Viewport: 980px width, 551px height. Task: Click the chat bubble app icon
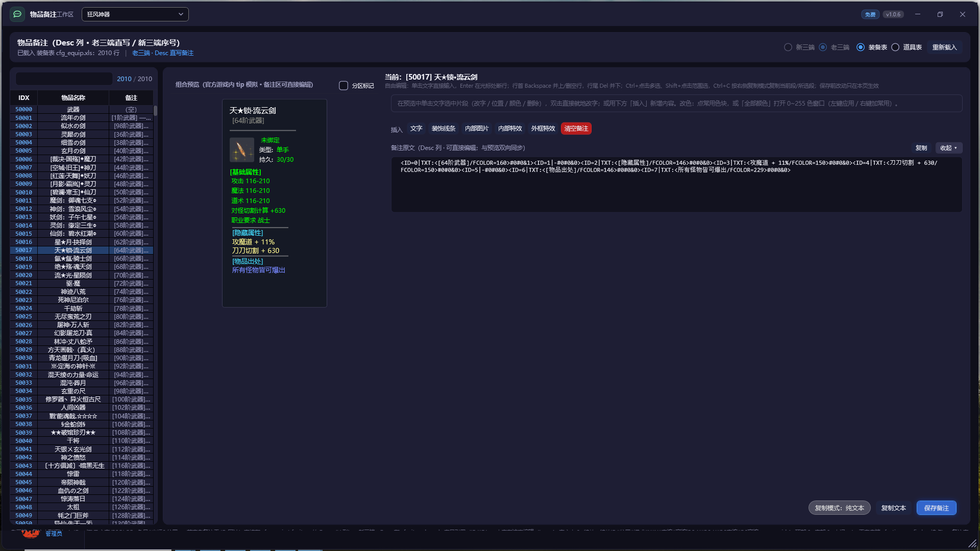tap(17, 14)
